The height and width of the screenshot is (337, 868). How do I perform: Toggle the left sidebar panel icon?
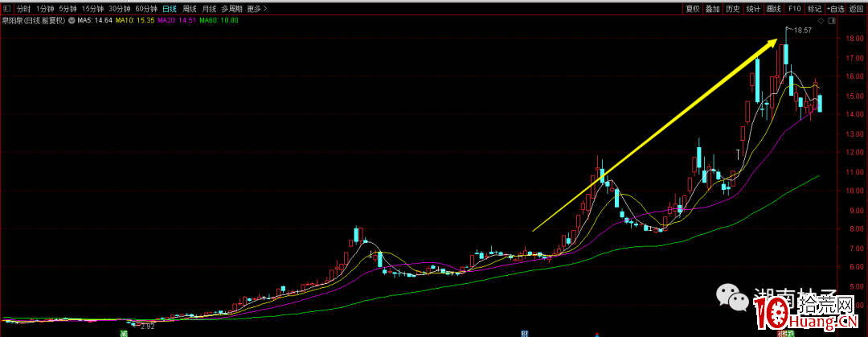click(6, 9)
